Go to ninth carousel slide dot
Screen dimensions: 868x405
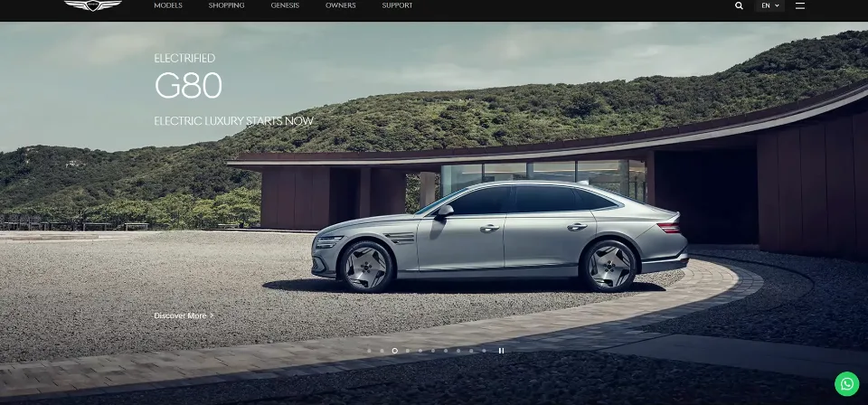pos(471,351)
